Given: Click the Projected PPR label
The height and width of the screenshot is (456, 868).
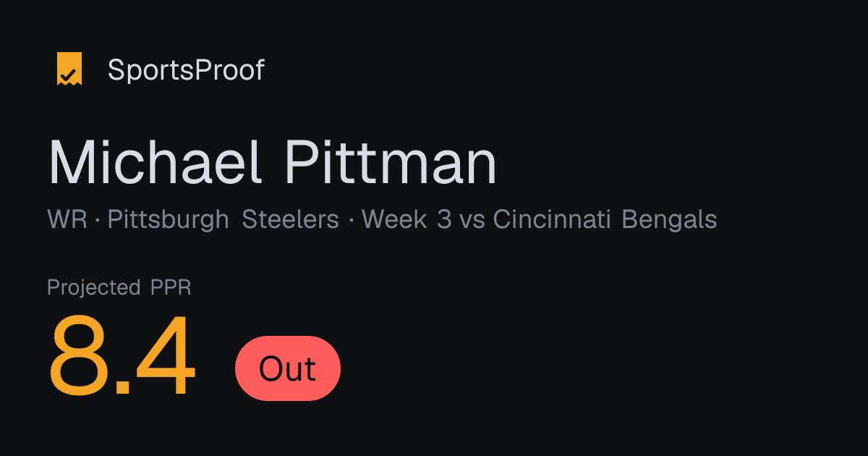Looking at the screenshot, I should [x=119, y=287].
